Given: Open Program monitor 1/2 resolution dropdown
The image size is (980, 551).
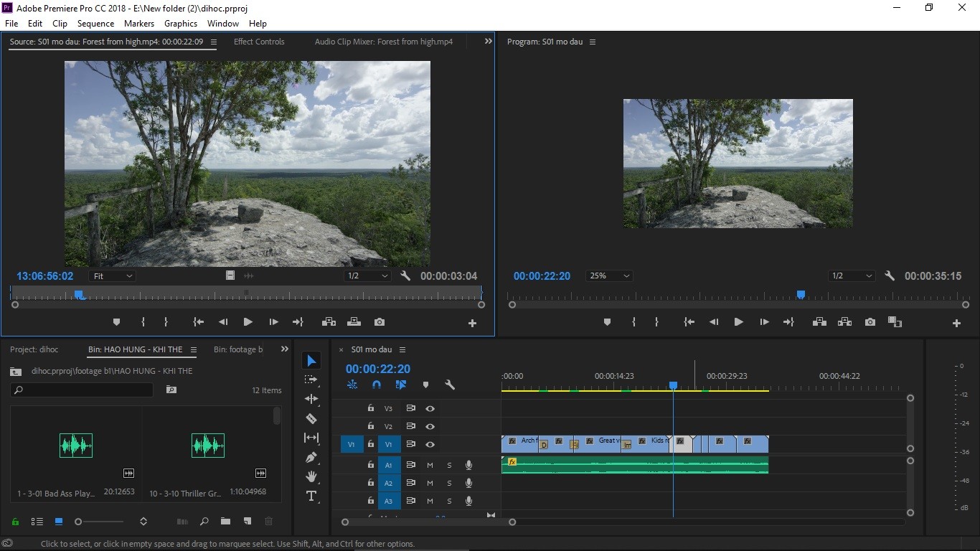Looking at the screenshot, I should (852, 276).
